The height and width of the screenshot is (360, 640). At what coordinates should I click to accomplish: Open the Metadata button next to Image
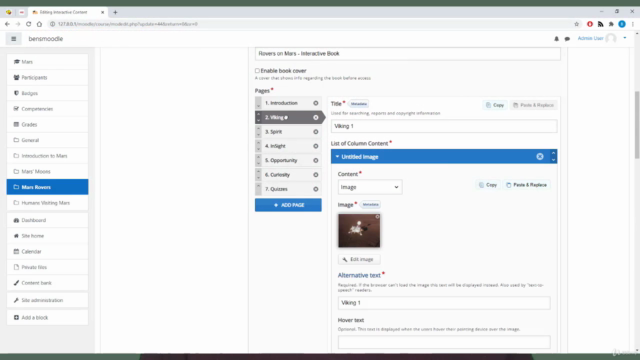[371, 204]
